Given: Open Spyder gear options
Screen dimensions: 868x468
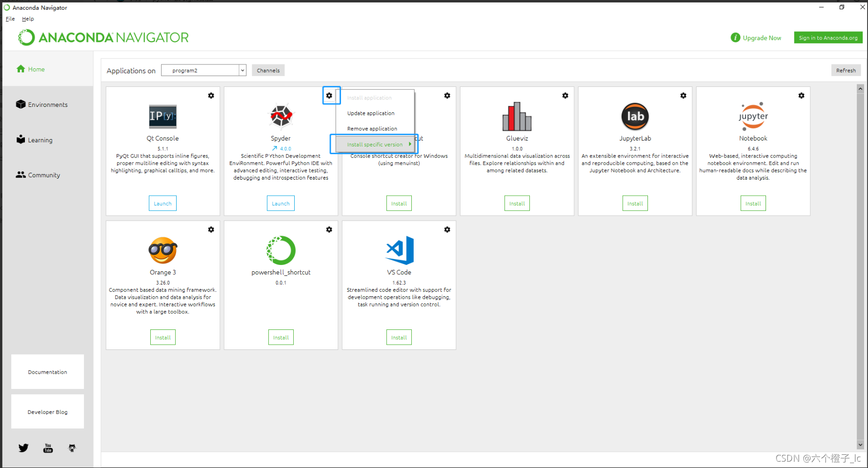Looking at the screenshot, I should point(329,96).
